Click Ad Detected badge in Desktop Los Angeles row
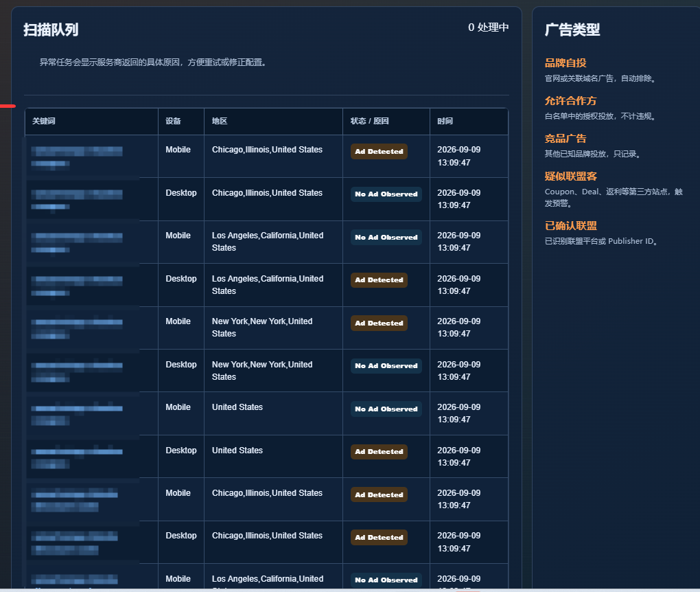This screenshot has height=592, width=700. (x=379, y=280)
